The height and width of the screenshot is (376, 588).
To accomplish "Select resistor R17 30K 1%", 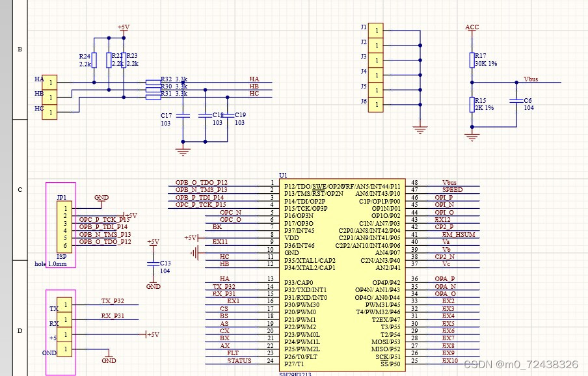I will 472,60.
